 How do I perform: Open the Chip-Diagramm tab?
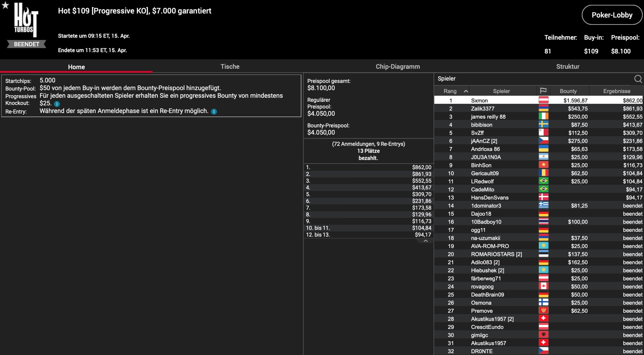pyautogui.click(x=397, y=67)
